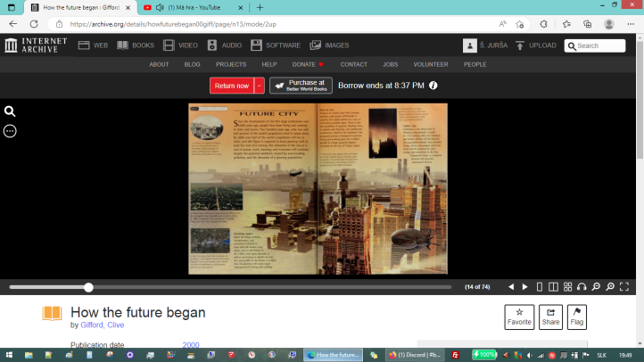The image size is (644, 362).
Task: Open the Audio section
Action: [224, 45]
